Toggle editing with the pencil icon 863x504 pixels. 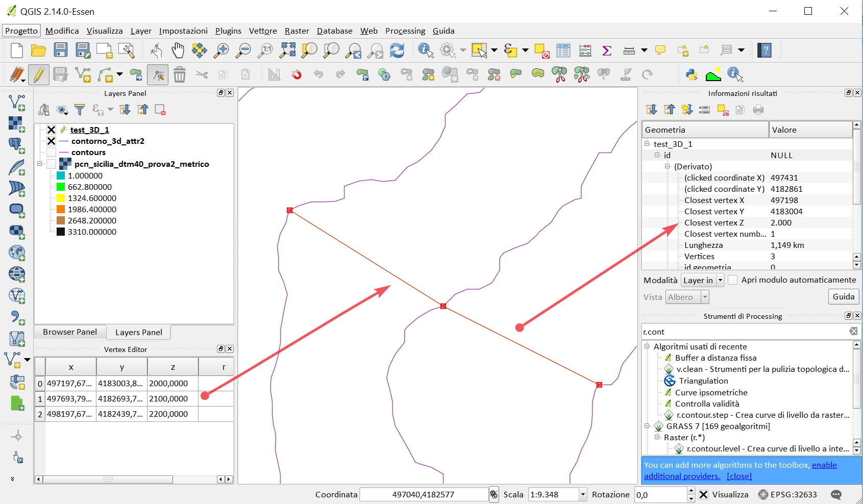click(x=38, y=75)
